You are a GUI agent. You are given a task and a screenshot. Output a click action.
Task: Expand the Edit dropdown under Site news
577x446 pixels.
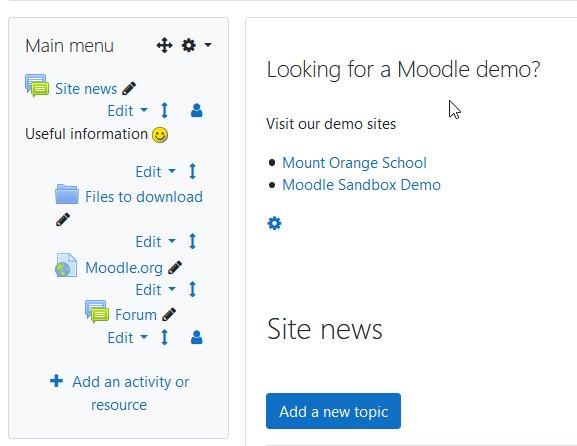pyautogui.click(x=127, y=110)
